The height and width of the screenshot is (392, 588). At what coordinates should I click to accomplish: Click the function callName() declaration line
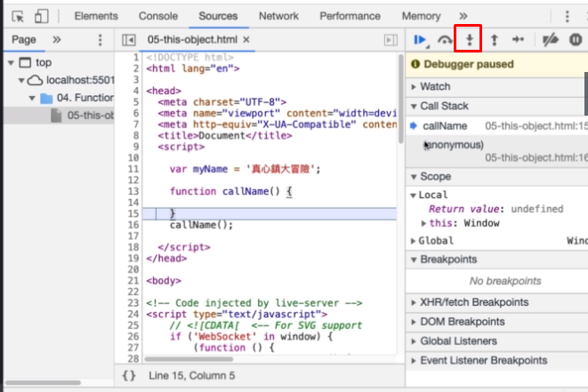(x=231, y=191)
